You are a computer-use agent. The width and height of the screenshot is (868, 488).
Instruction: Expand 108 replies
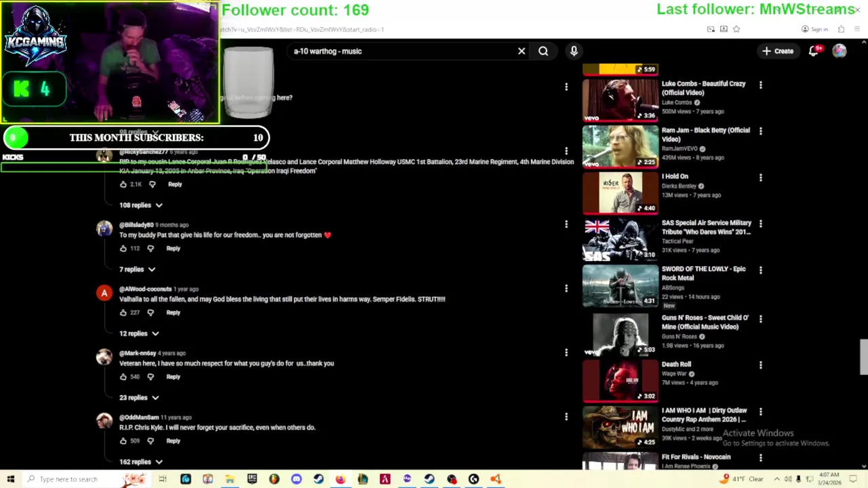click(141, 205)
